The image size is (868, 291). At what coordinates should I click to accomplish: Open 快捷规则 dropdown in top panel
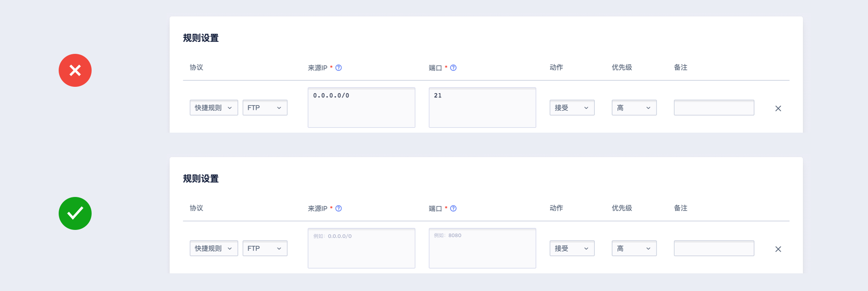[x=214, y=108]
